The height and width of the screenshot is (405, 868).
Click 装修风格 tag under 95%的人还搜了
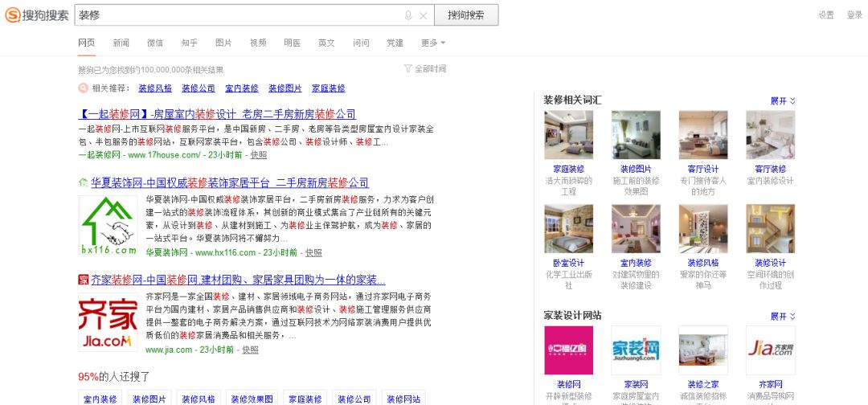point(199,399)
